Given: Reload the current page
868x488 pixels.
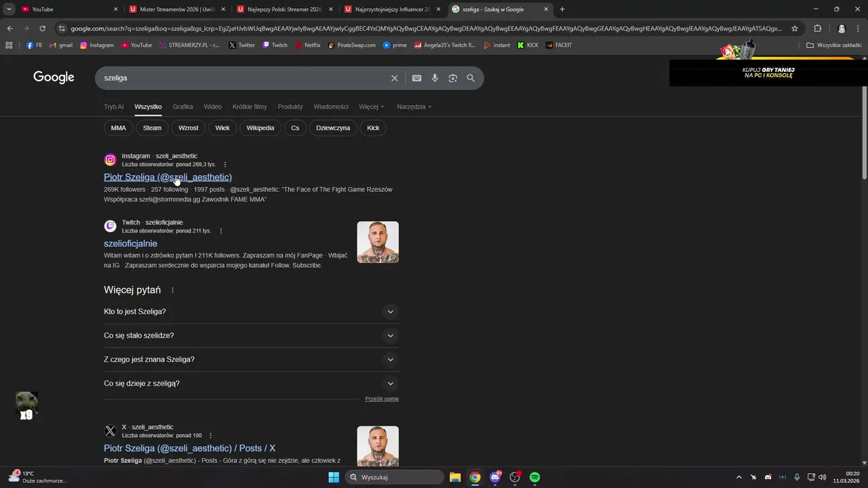Looking at the screenshot, I should [x=42, y=28].
